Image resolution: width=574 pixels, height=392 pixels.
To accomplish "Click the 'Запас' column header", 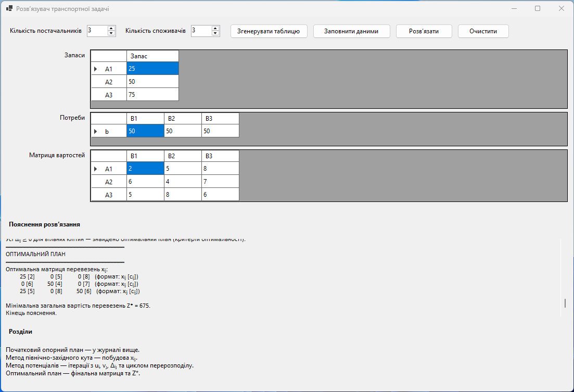I will click(152, 56).
